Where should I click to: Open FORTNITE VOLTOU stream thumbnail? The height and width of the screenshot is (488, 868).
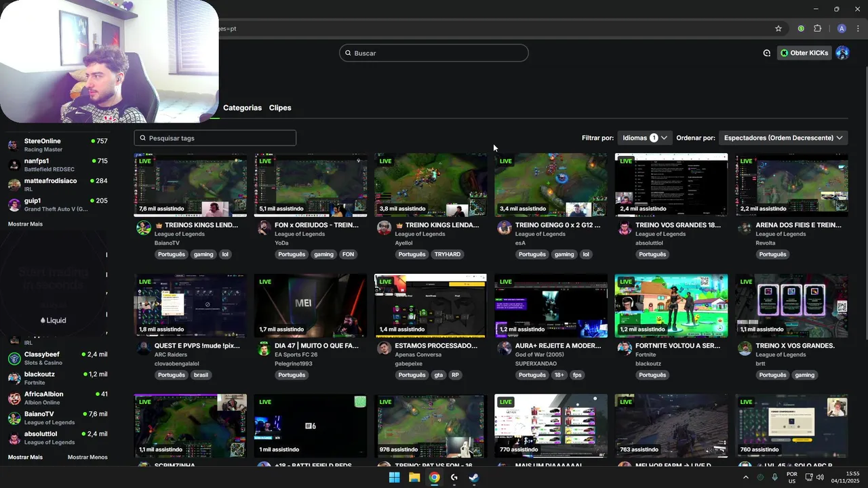pos(671,306)
